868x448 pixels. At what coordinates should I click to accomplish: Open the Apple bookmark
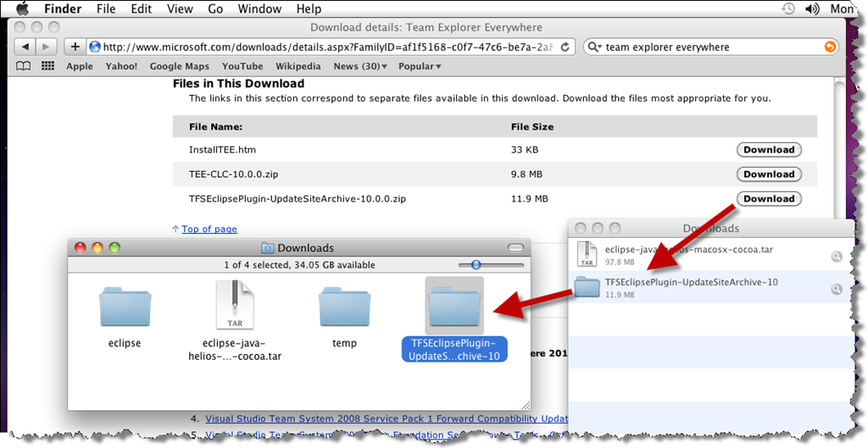[x=80, y=66]
